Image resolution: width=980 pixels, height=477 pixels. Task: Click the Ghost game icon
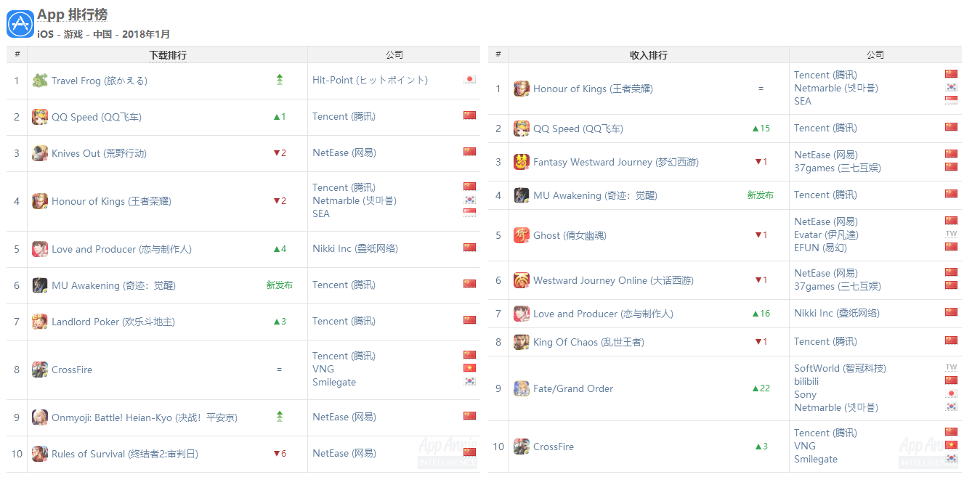[522, 235]
